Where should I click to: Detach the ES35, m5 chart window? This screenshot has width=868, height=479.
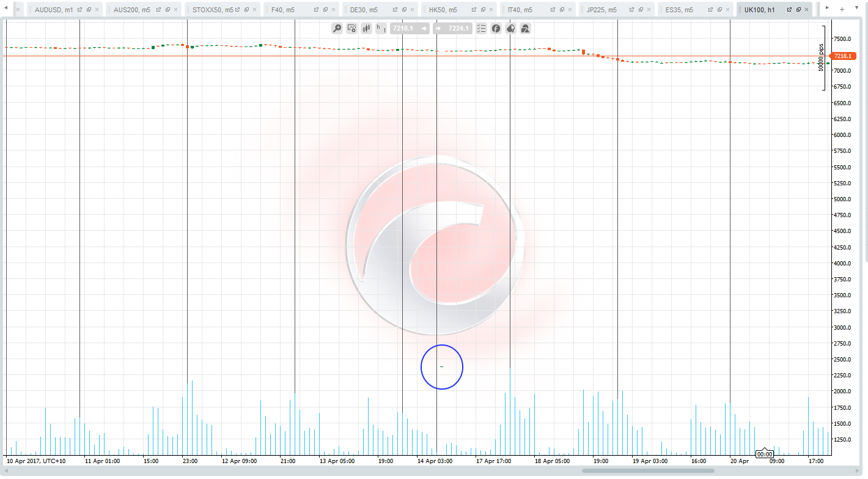click(719, 10)
